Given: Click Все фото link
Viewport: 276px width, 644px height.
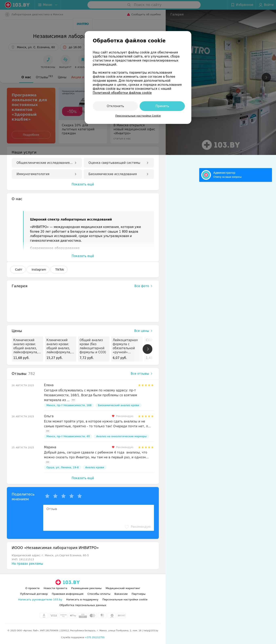Looking at the screenshot, I should pos(143,286).
